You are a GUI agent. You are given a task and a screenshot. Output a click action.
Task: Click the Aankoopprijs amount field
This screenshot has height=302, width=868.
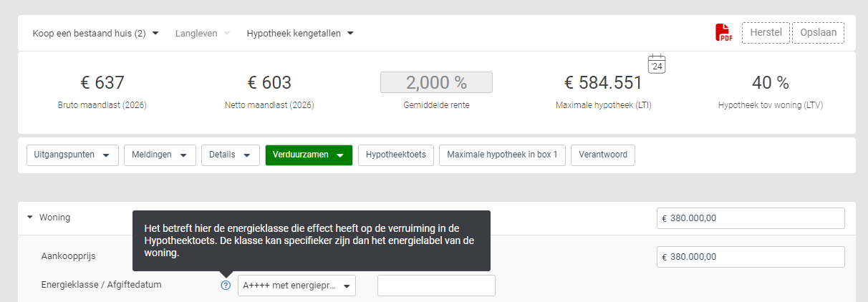point(751,257)
